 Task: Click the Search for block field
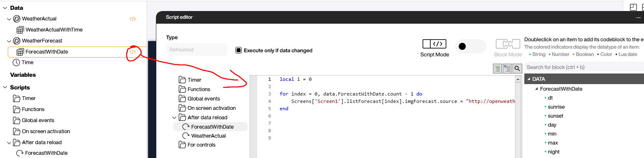584,67
